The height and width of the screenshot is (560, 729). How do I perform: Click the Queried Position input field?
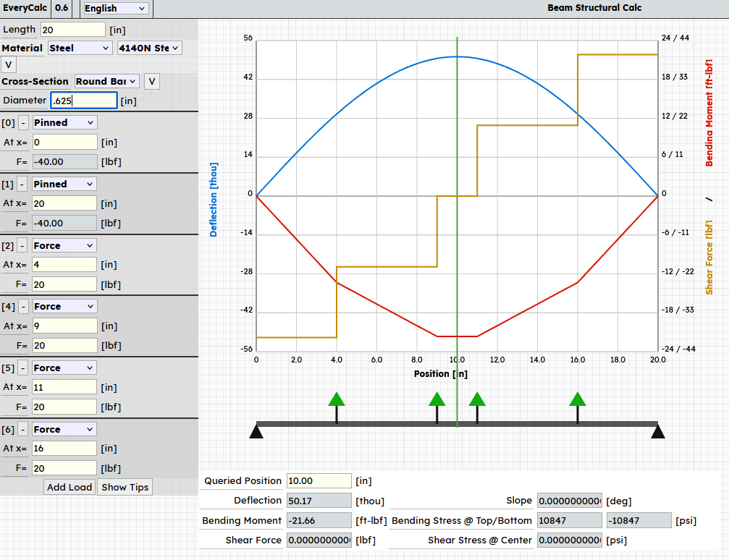(319, 480)
